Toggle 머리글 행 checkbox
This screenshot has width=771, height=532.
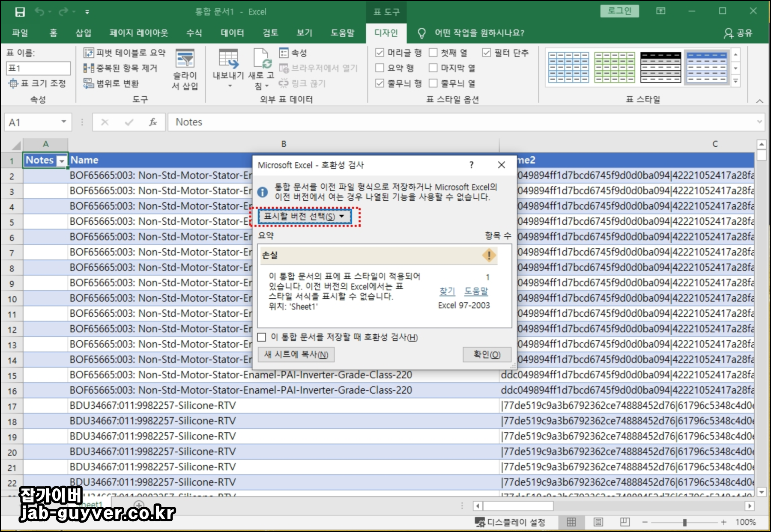point(380,53)
